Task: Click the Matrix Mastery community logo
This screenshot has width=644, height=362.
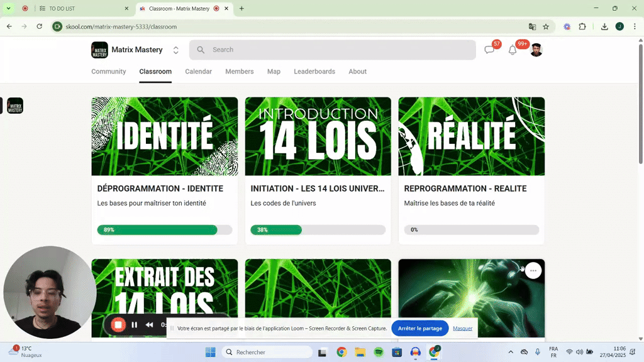Action: [99, 50]
